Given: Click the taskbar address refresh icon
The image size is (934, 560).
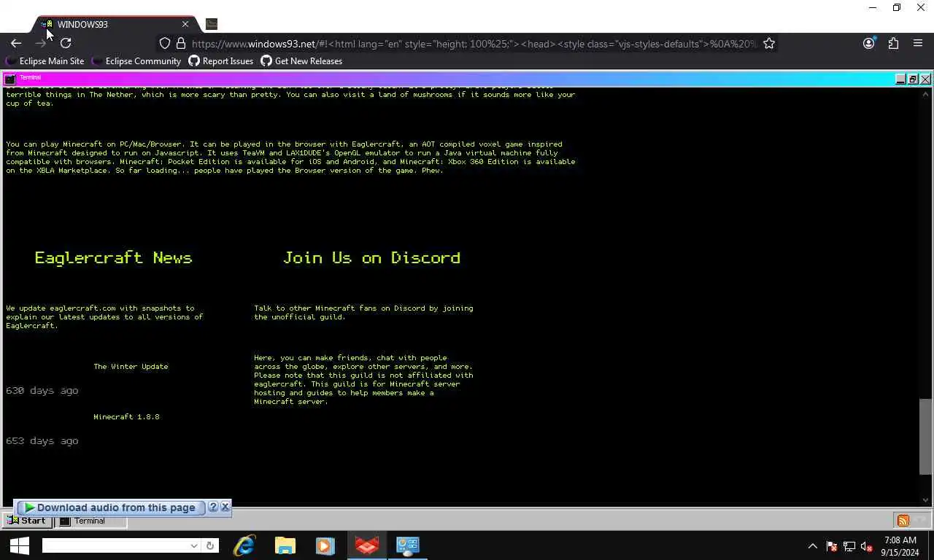Looking at the screenshot, I should [210, 545].
